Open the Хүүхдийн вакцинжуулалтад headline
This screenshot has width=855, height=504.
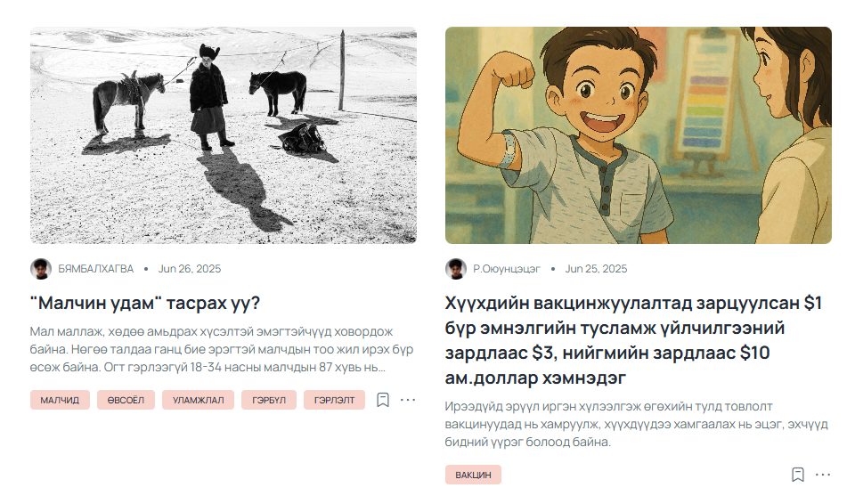click(x=633, y=340)
